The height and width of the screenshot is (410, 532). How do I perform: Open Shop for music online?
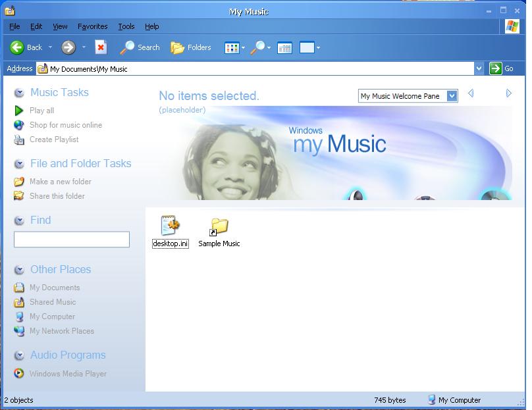click(66, 125)
